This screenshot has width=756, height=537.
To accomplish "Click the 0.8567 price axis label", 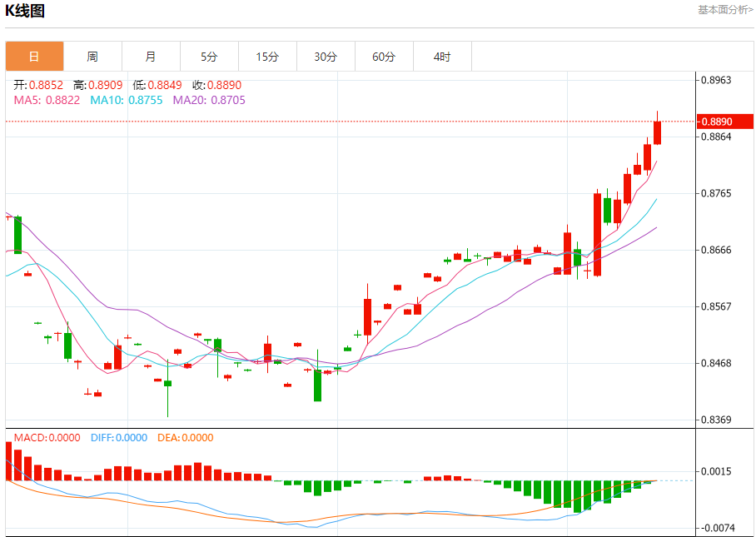I will [x=716, y=306].
